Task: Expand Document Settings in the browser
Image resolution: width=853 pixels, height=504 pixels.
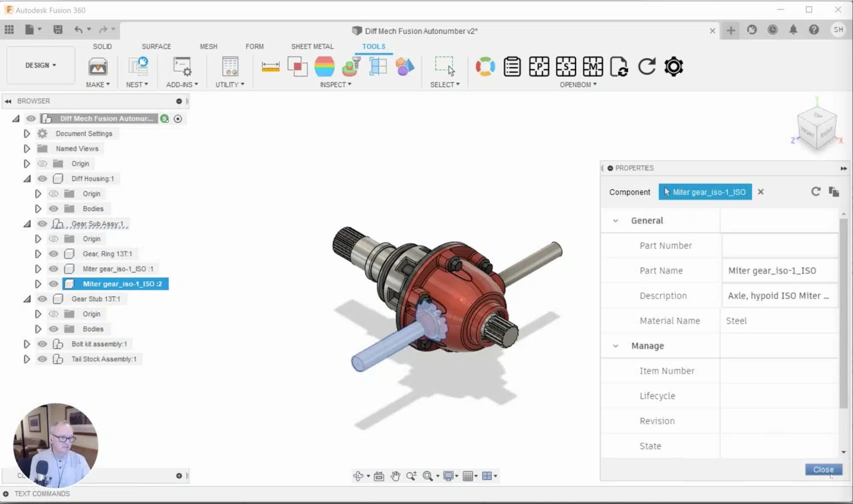Action: click(x=26, y=134)
